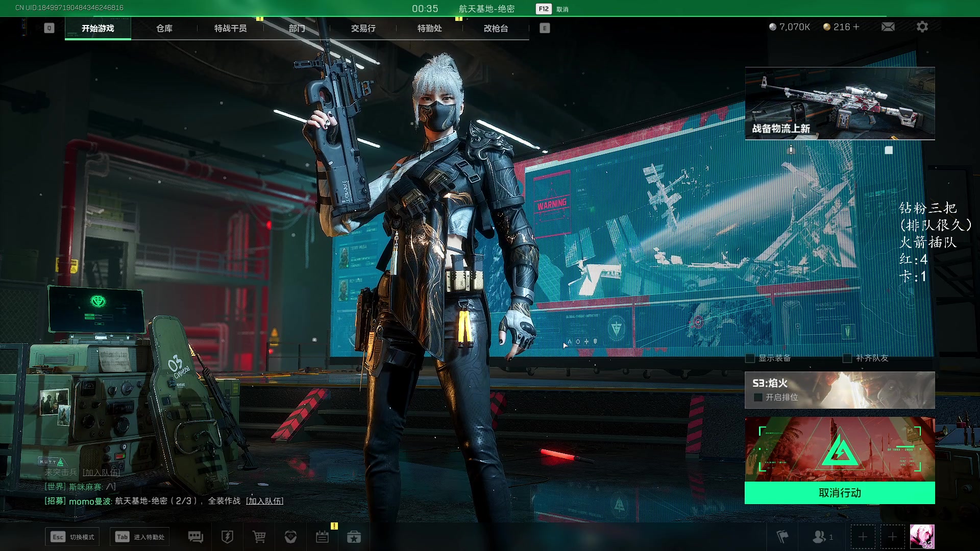The image size is (980, 551).
Task: Open the 特战干员 tab
Action: pyautogui.click(x=231, y=28)
